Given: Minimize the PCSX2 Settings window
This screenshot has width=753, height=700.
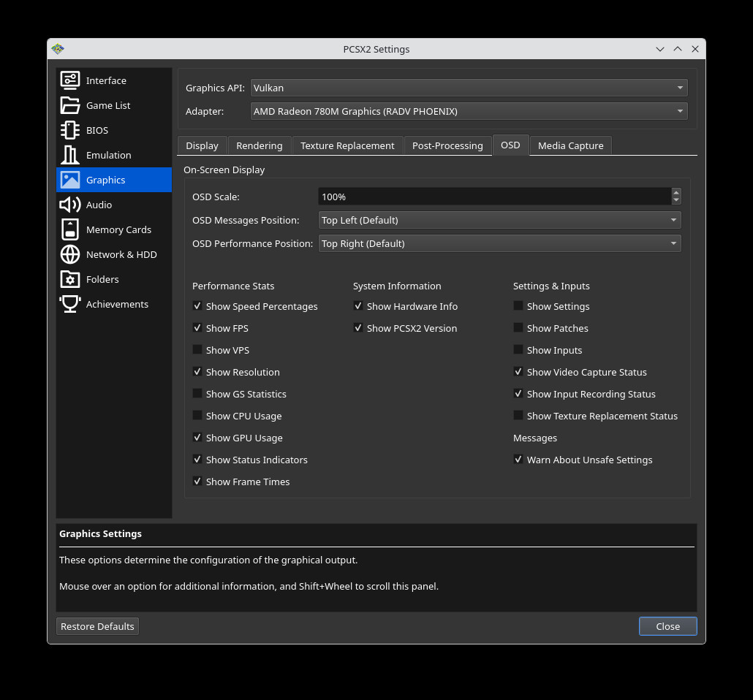Looking at the screenshot, I should click(660, 49).
